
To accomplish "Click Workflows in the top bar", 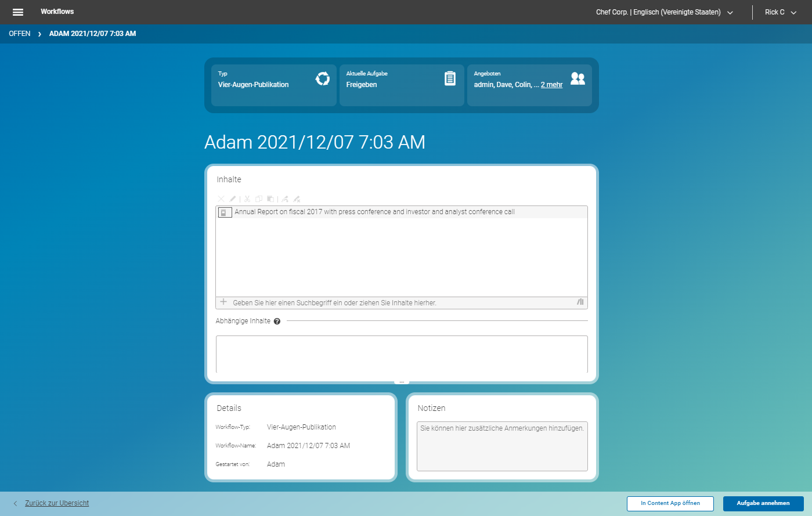I will coord(57,12).
